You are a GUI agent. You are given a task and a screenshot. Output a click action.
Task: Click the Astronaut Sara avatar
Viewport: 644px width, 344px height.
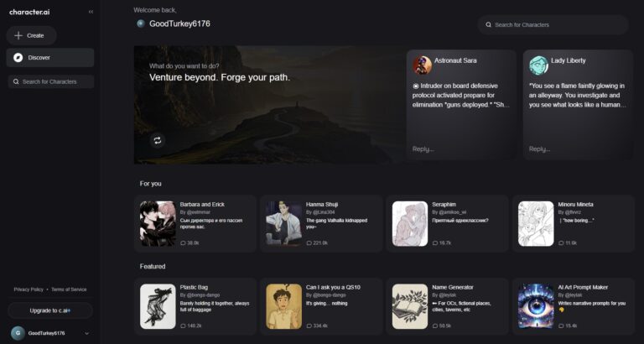tap(423, 65)
